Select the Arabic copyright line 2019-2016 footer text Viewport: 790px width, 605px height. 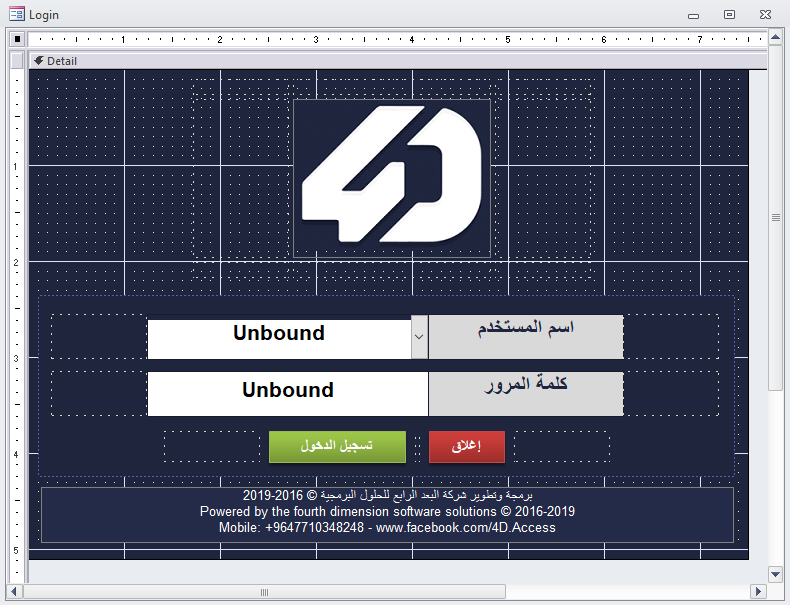(x=387, y=495)
